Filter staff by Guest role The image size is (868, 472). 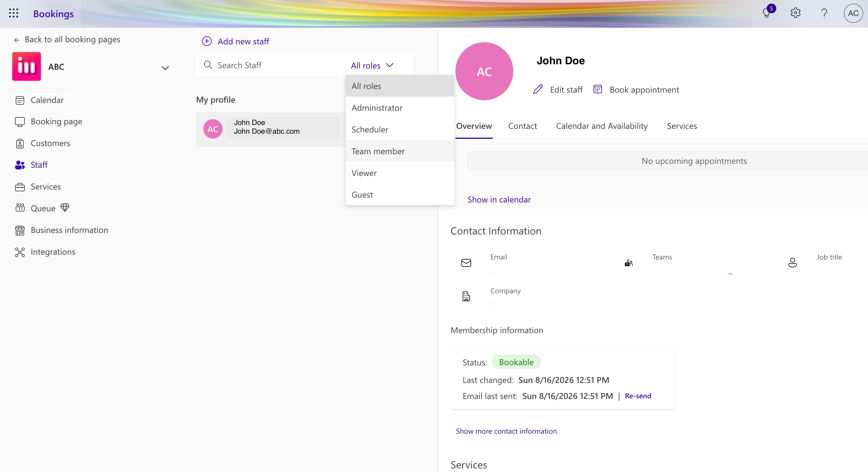(x=400, y=195)
